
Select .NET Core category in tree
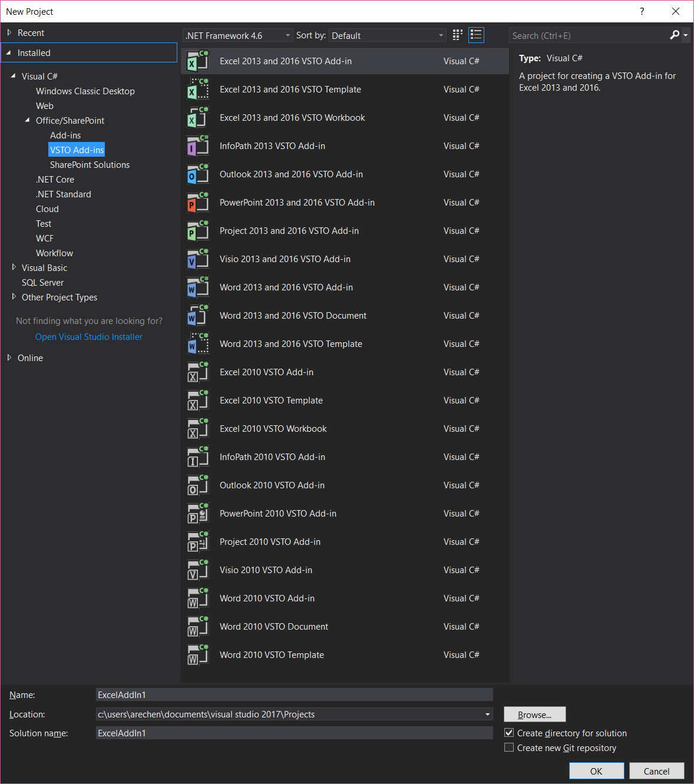point(55,180)
